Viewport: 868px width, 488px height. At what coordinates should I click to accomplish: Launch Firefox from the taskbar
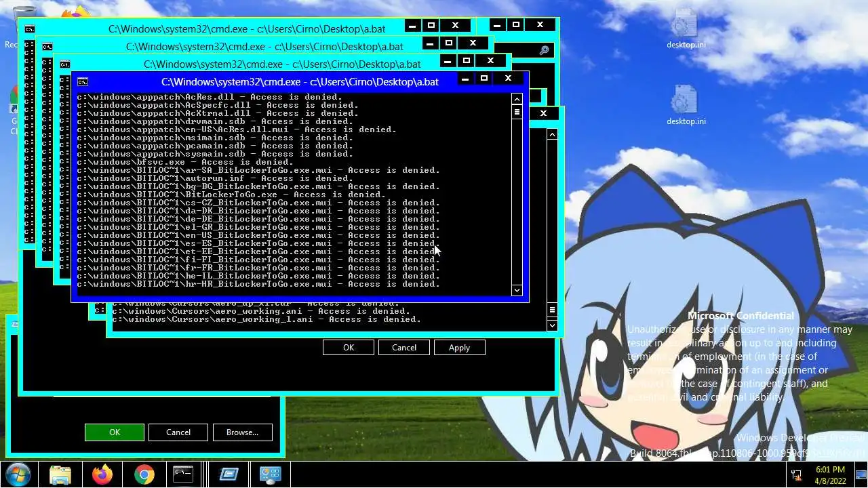click(x=102, y=474)
